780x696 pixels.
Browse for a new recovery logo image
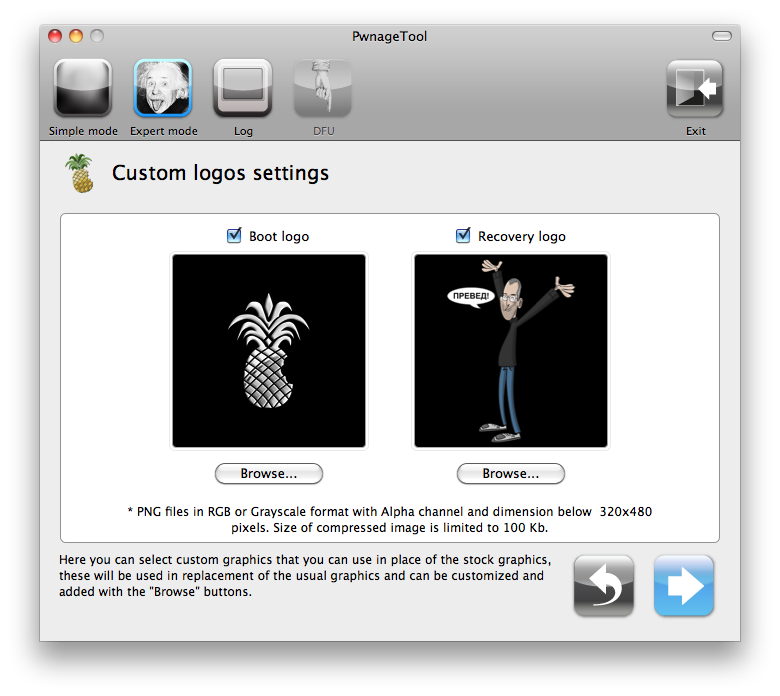point(511,473)
